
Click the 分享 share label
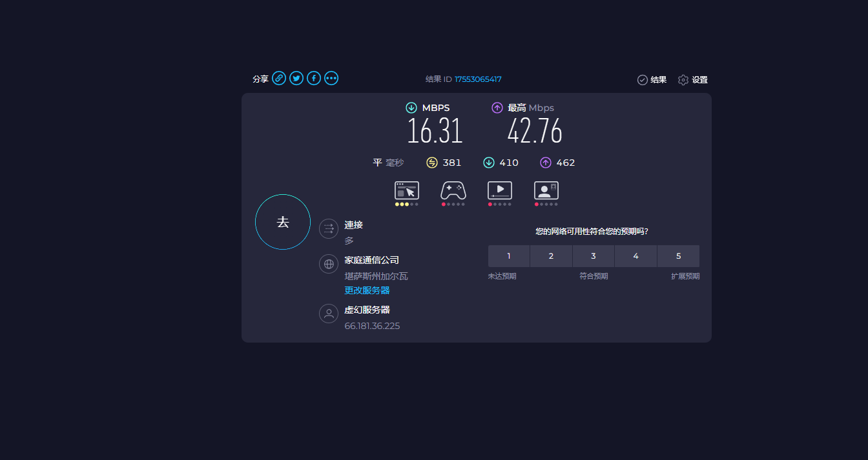260,79
